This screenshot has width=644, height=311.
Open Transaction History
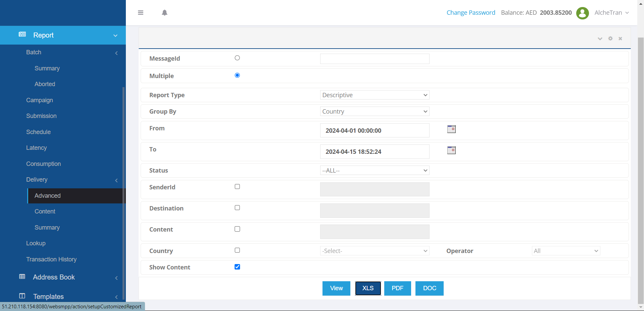point(51,259)
